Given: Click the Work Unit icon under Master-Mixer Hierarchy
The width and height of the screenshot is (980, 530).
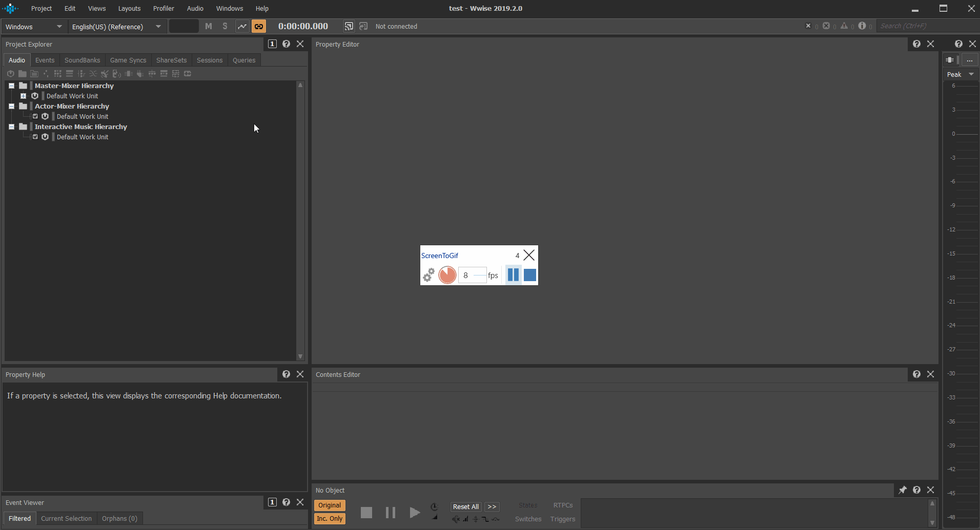Looking at the screenshot, I should click(35, 96).
